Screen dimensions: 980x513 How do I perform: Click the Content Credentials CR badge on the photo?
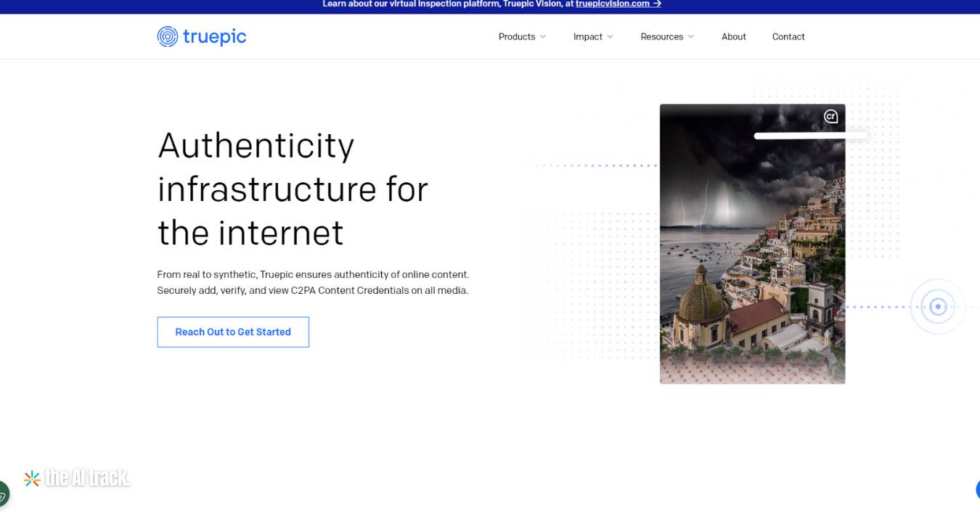pos(830,115)
